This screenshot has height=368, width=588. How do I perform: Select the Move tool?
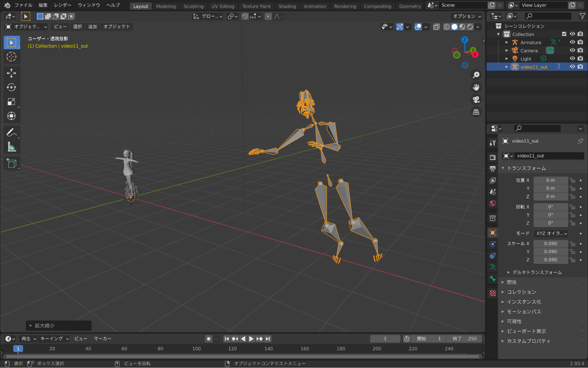coord(11,73)
